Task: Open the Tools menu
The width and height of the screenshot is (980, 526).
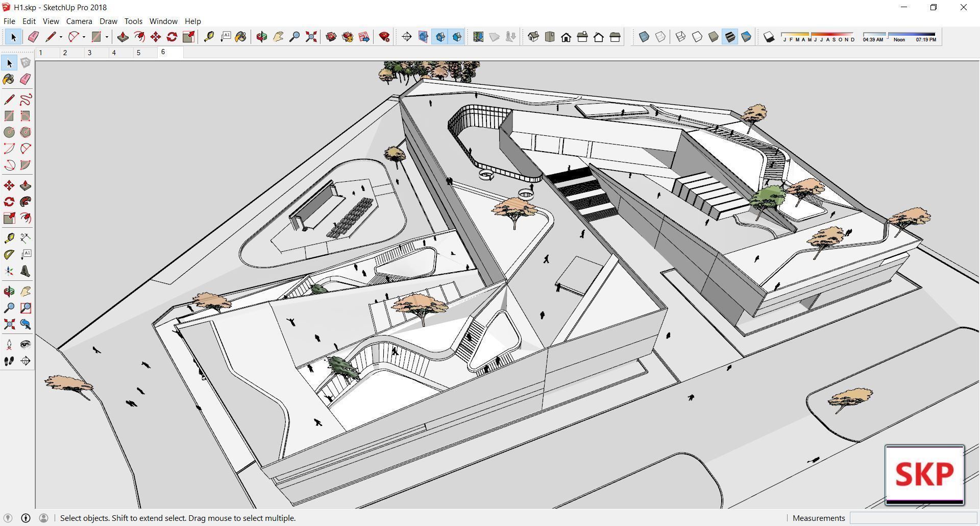Action: pyautogui.click(x=133, y=21)
